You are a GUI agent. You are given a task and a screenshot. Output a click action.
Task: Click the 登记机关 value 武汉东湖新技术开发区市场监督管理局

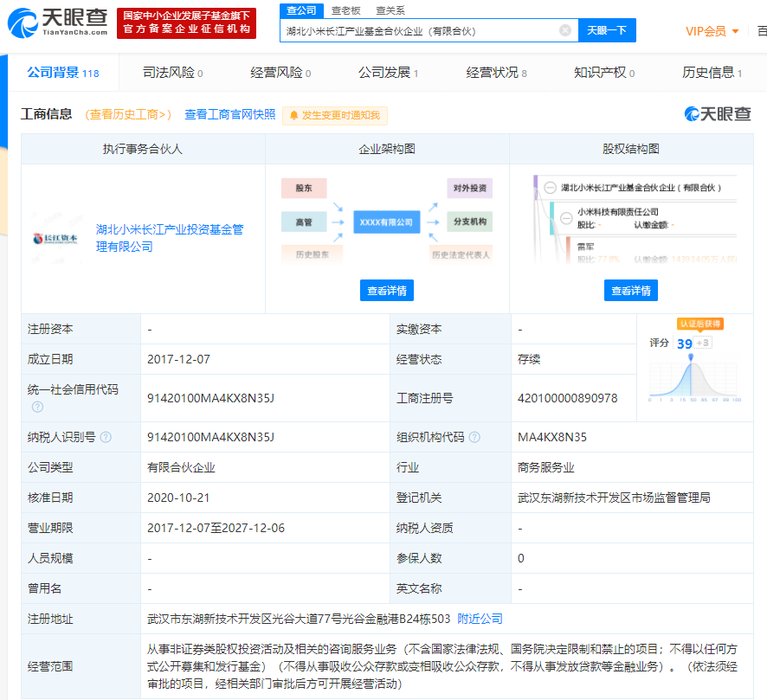(614, 498)
